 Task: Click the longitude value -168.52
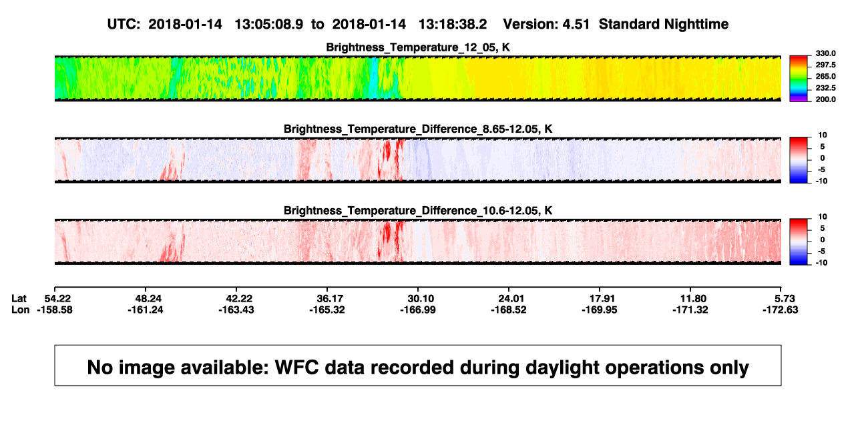[x=509, y=310]
